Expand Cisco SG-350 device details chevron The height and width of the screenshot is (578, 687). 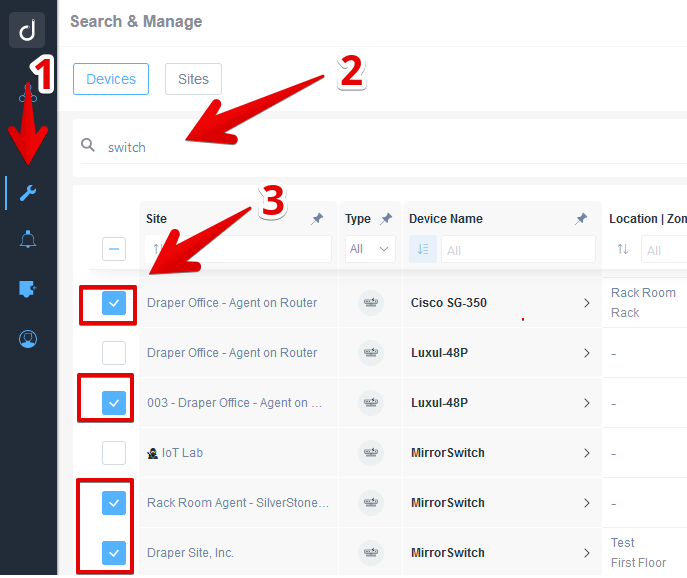587,303
